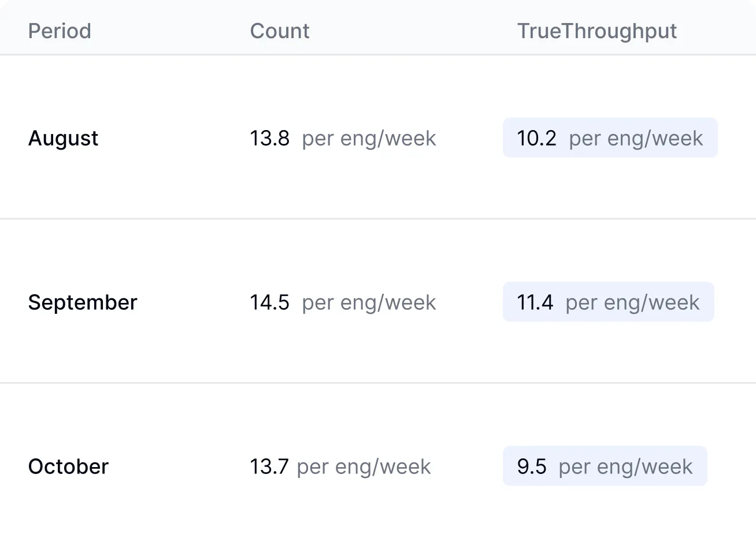Click the September period label
The width and height of the screenshot is (756, 548).
tap(83, 302)
